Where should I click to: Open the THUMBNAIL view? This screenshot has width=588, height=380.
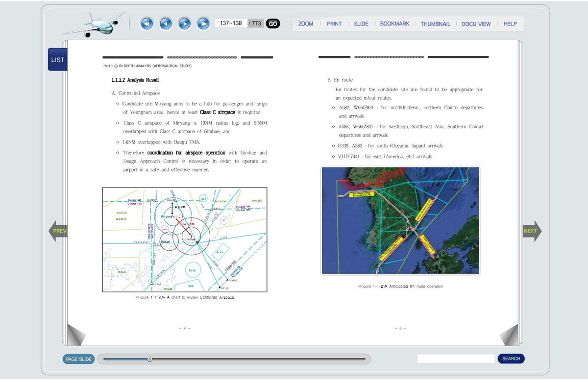pos(435,24)
